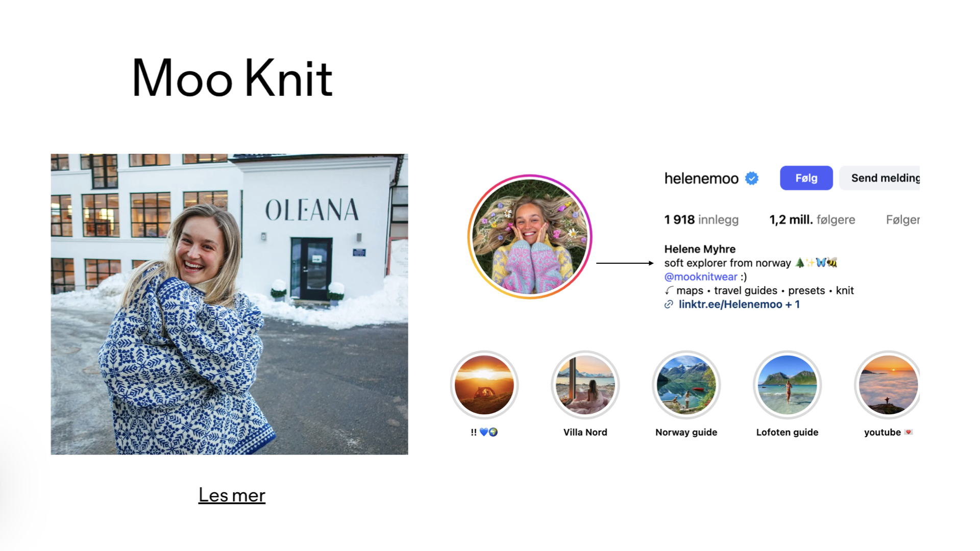This screenshot has width=980, height=551.
Task: Click the 1 918 innlegg count
Action: pyautogui.click(x=701, y=220)
